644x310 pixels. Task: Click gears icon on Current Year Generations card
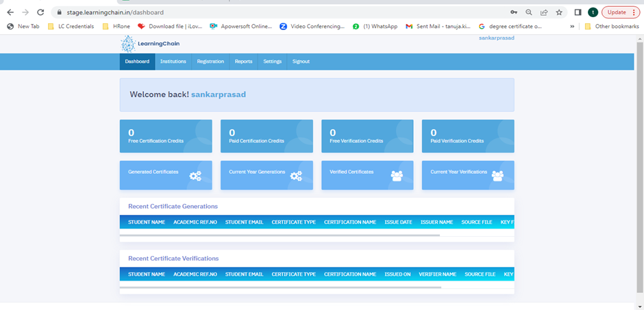[x=296, y=176]
